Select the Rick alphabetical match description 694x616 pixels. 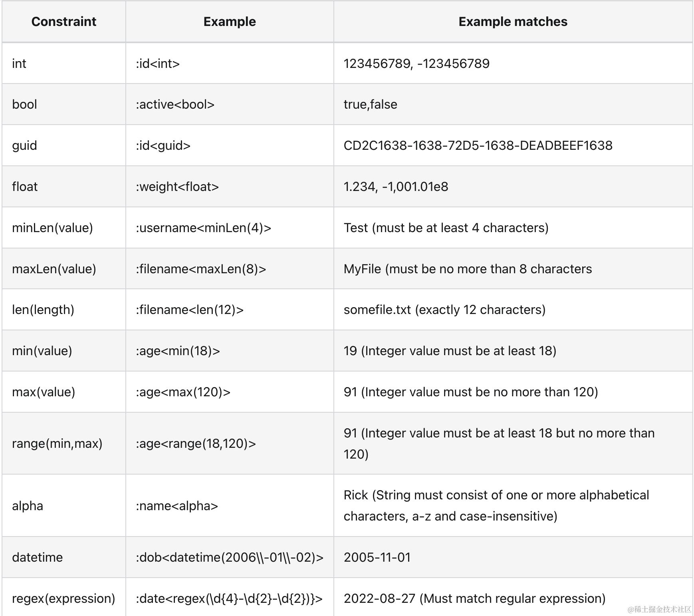[496, 506]
